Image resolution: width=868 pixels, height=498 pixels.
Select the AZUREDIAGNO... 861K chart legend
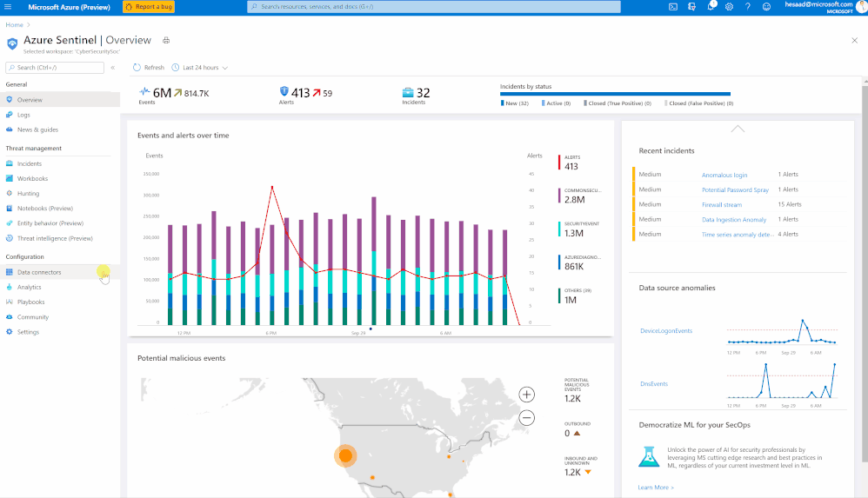[x=580, y=262]
